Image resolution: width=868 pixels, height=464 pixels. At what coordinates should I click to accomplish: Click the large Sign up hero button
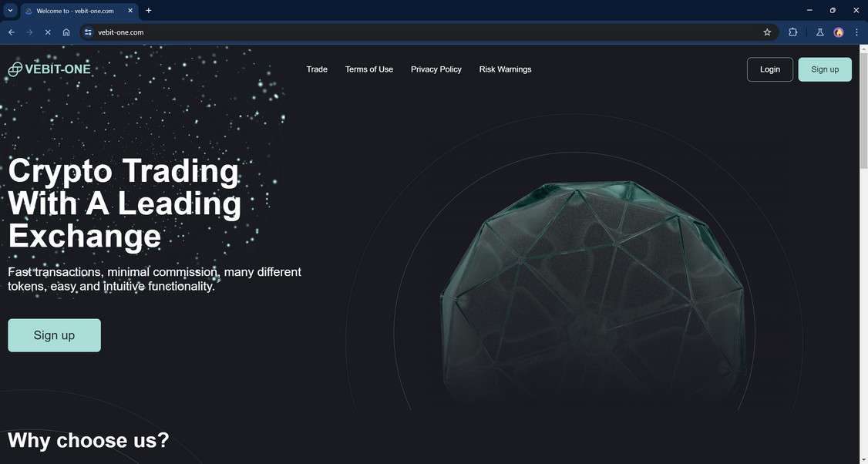(x=54, y=335)
